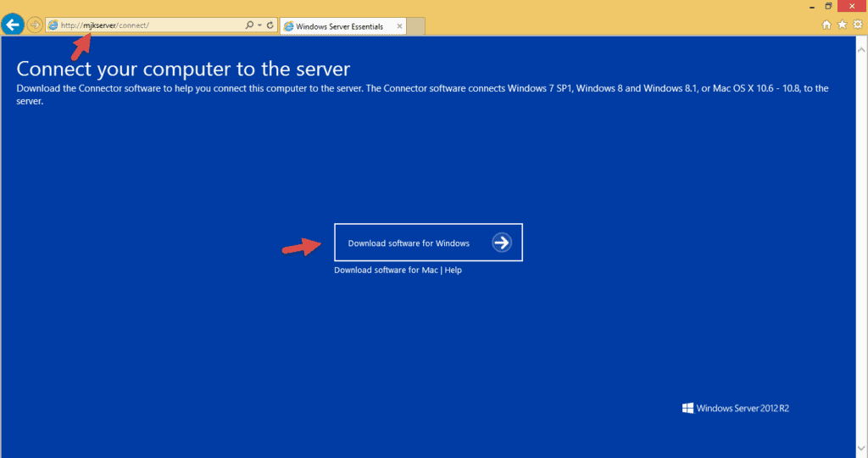Image resolution: width=868 pixels, height=458 pixels.
Task: Go back with the browser Back arrow
Action: (13, 25)
